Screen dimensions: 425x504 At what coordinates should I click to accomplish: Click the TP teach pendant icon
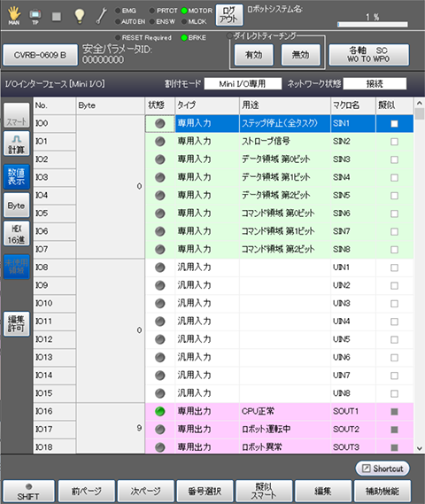(x=35, y=15)
